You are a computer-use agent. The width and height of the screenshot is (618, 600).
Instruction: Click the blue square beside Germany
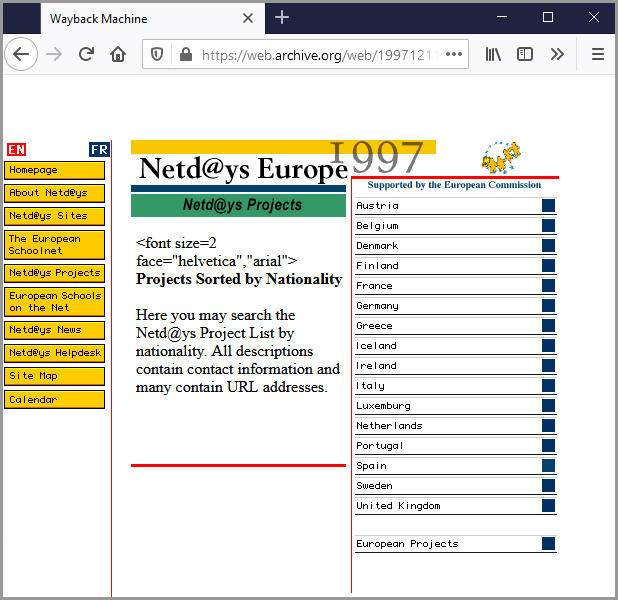coord(548,306)
